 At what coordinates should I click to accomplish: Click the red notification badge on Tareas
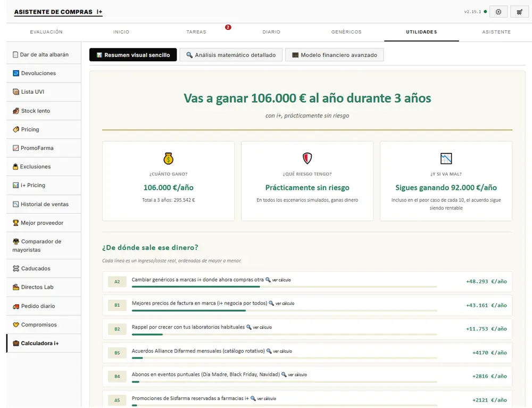point(228,27)
